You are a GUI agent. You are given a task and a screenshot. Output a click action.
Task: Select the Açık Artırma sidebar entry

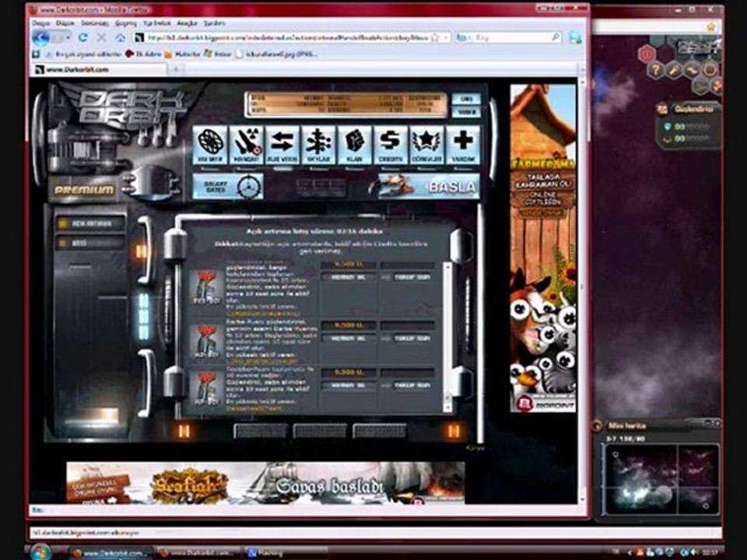(x=90, y=223)
